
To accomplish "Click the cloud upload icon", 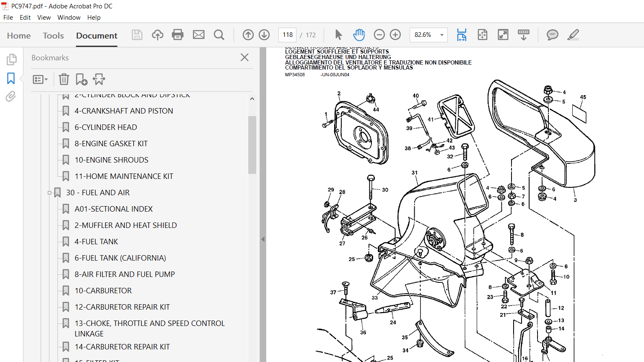I will click(158, 35).
